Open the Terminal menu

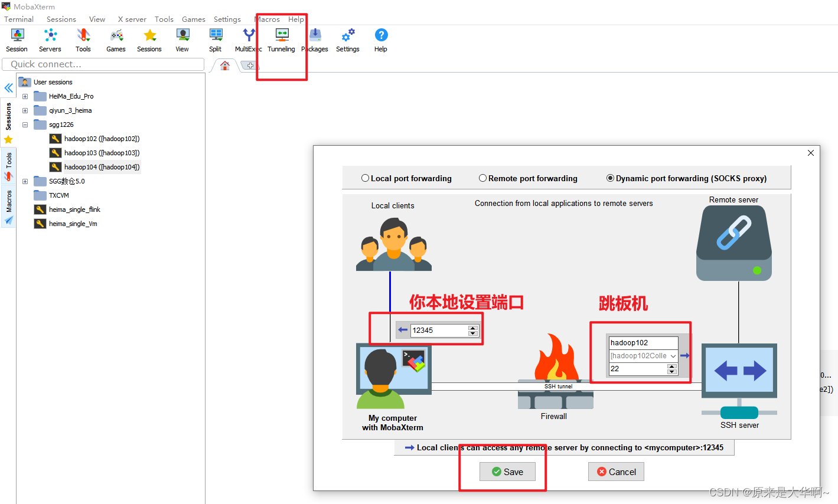(19, 19)
